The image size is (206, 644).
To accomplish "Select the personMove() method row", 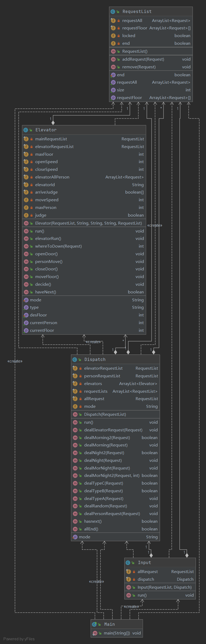I will (84, 262).
